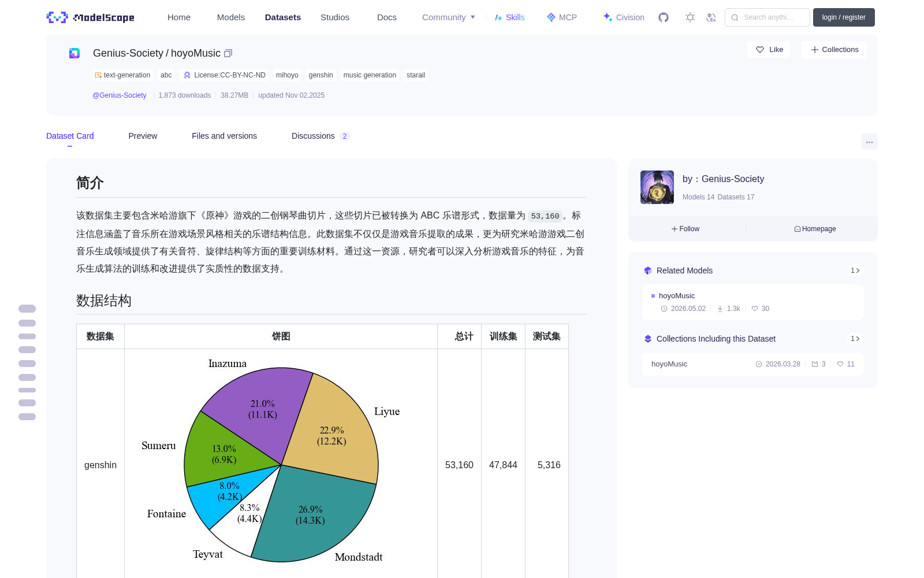924x578 pixels.
Task: Click the heart icon with 11 likes
Action: (x=840, y=364)
